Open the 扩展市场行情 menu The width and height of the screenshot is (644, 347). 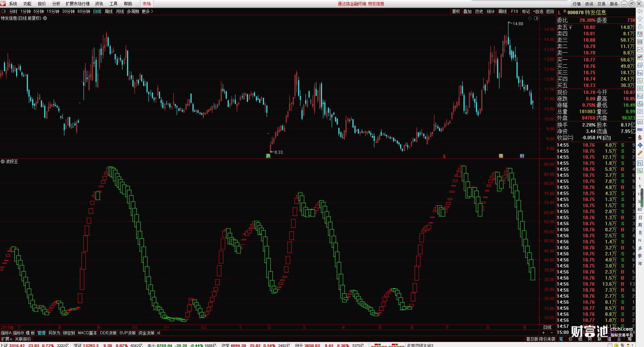coord(78,4)
